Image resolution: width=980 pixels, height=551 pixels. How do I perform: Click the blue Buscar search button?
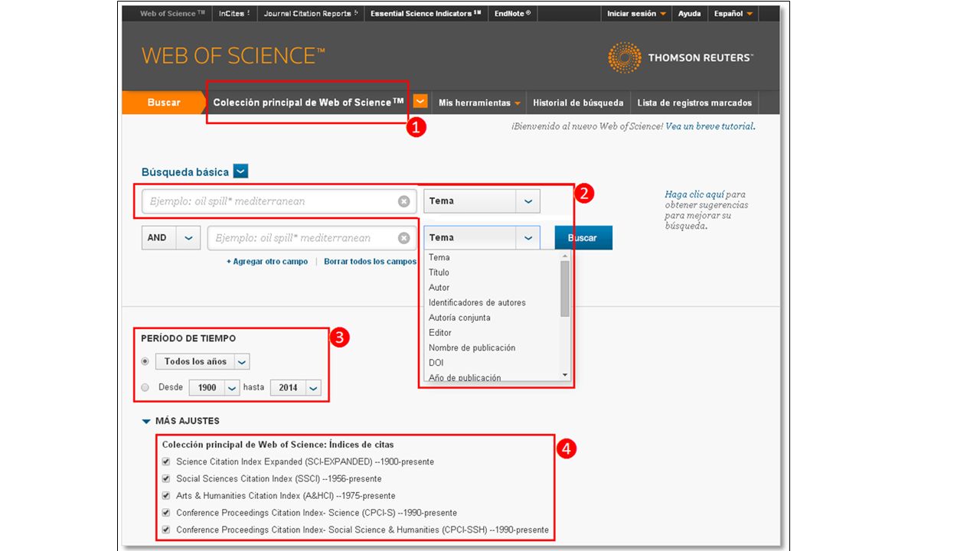[x=583, y=238]
